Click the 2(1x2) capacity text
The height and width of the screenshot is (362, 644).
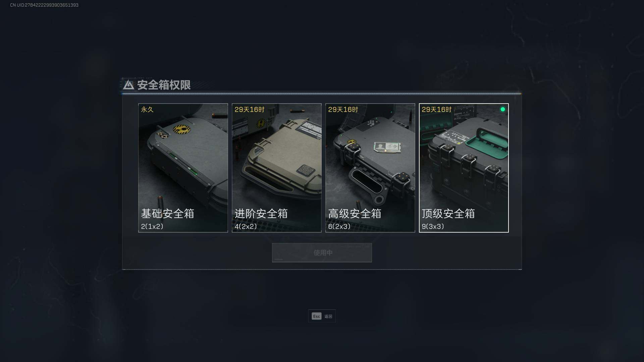[152, 227]
